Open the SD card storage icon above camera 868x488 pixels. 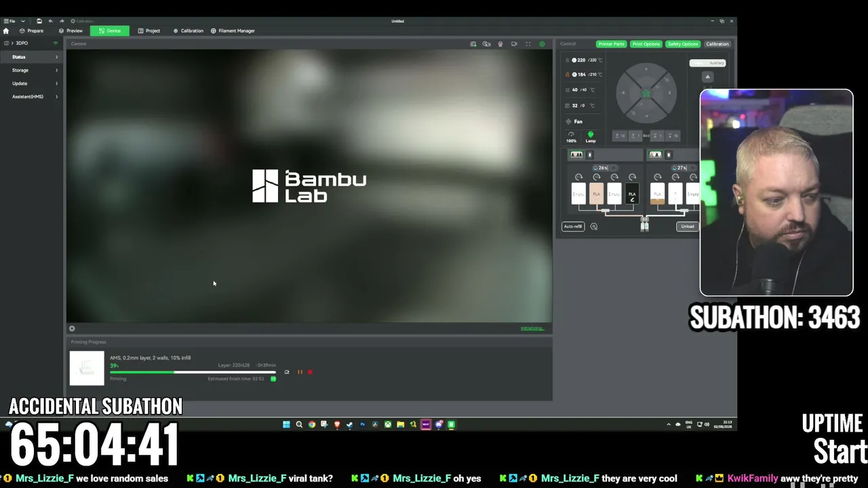point(473,44)
